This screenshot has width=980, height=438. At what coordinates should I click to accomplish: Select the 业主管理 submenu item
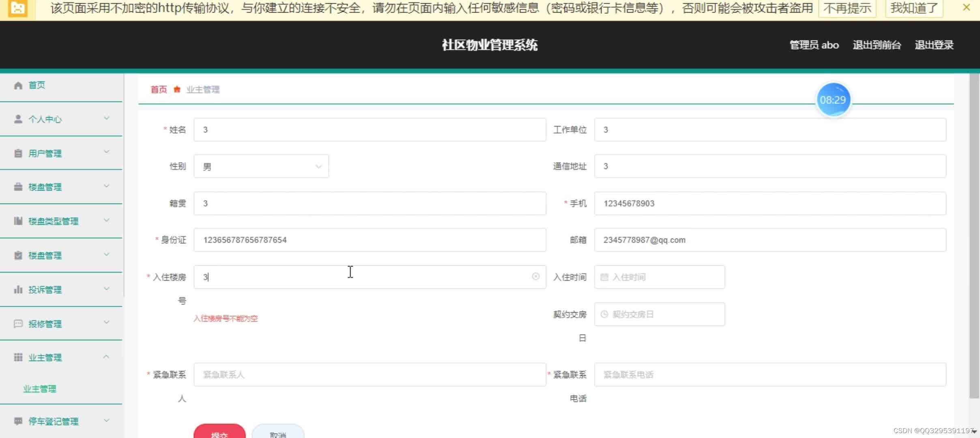pos(40,389)
